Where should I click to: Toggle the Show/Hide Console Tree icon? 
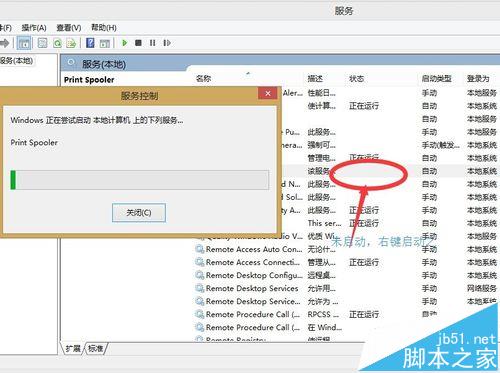click(24, 43)
